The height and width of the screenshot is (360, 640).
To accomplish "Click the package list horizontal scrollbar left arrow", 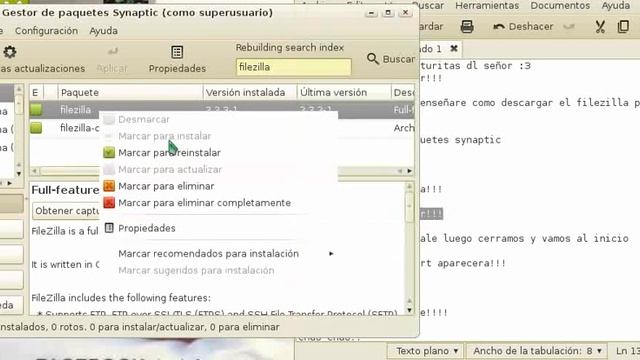I will (35, 171).
